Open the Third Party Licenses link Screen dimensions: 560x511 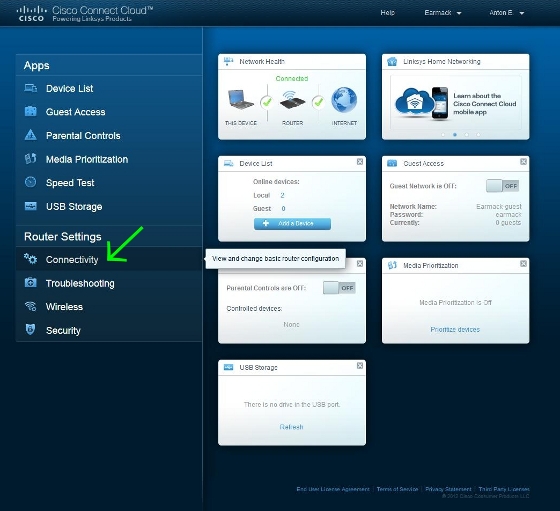[504, 489]
